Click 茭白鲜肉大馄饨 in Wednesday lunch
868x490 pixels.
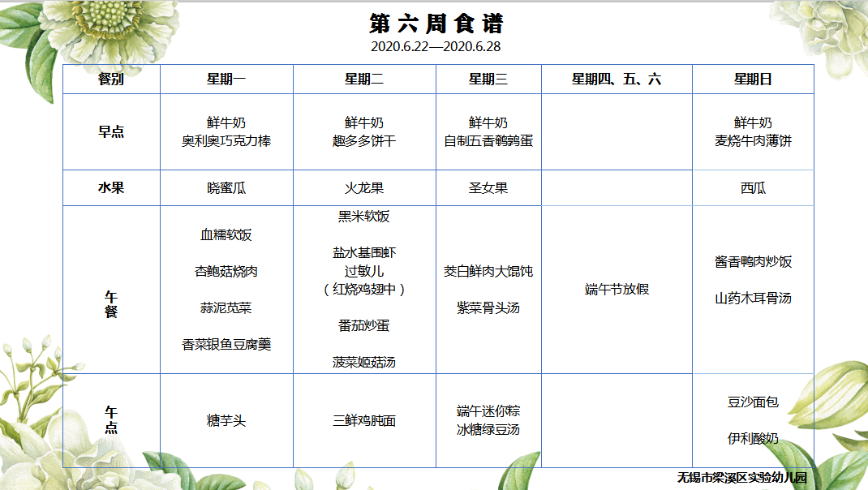[488, 271]
